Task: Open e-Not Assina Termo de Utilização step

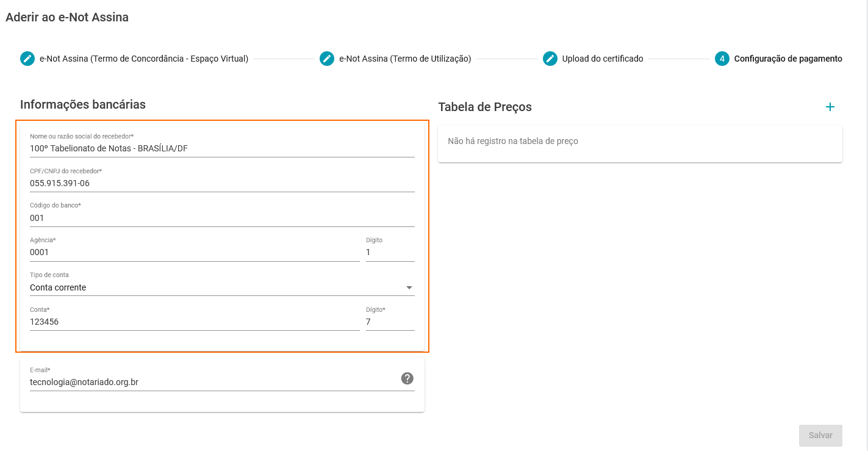Action: pyautogui.click(x=405, y=59)
